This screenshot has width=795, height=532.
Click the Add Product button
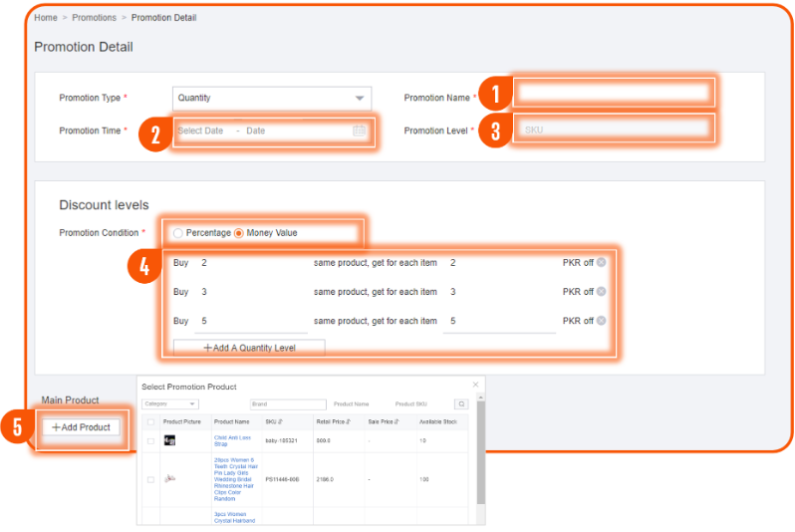click(x=81, y=426)
